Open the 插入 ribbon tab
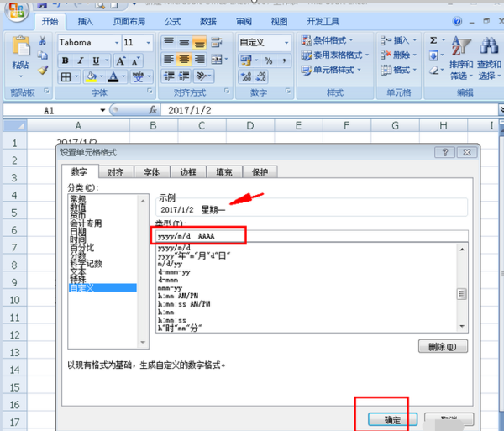 click(x=85, y=22)
